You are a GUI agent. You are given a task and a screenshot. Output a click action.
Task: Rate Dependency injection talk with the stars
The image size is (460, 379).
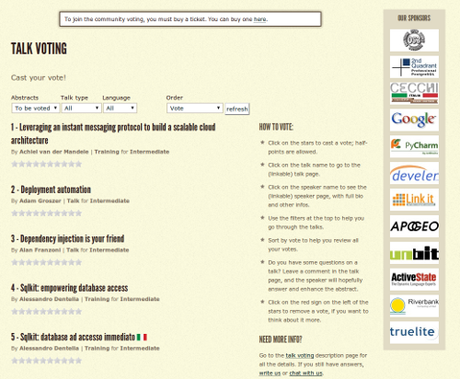(x=47, y=262)
